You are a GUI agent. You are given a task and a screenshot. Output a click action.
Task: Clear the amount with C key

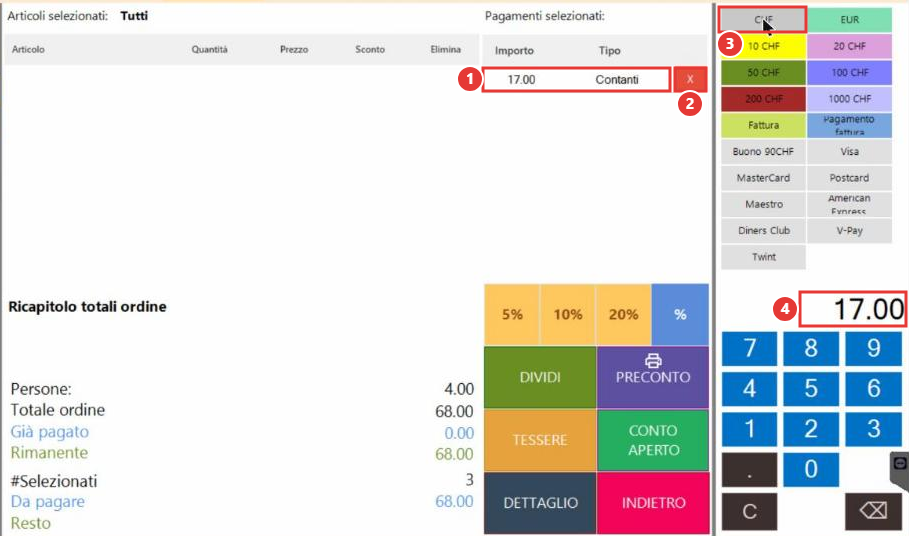coord(750,512)
